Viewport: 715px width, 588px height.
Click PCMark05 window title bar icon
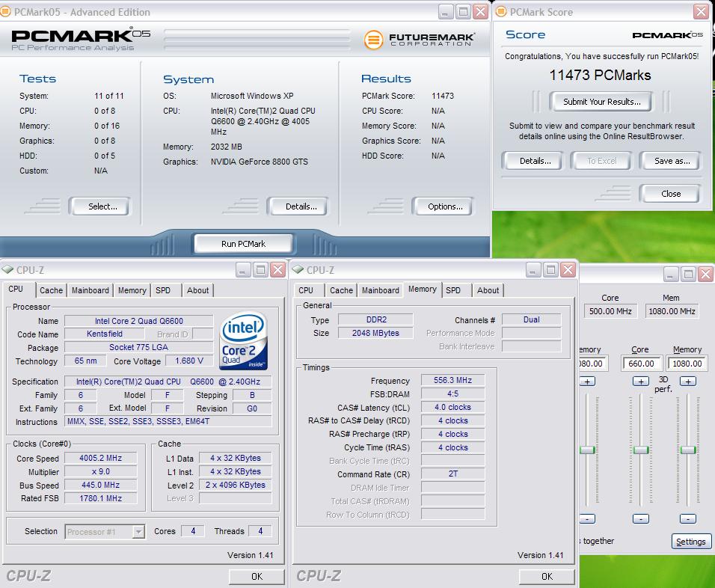[5, 12]
